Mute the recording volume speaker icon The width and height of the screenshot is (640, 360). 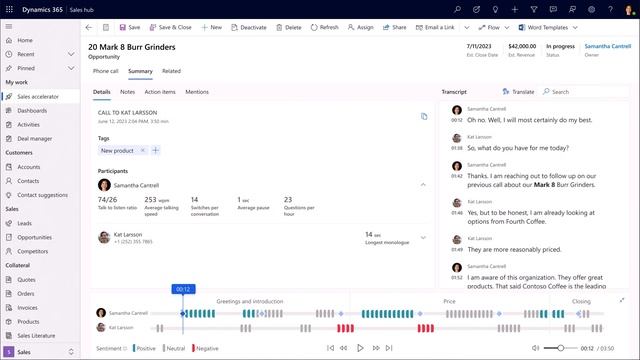[535, 348]
